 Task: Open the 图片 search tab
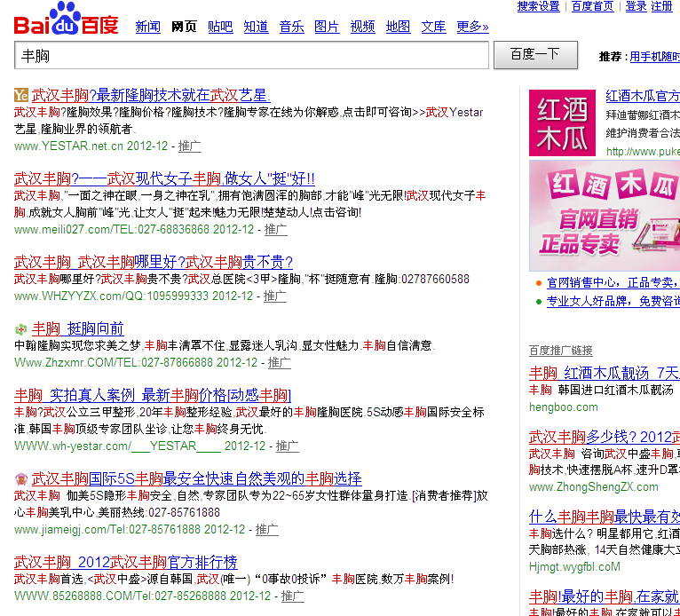point(327,27)
